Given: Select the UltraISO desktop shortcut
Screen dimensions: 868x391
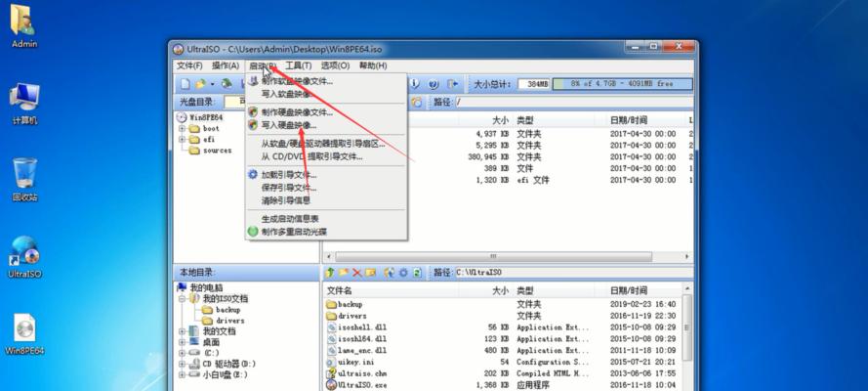Looking at the screenshot, I should click(23, 257).
